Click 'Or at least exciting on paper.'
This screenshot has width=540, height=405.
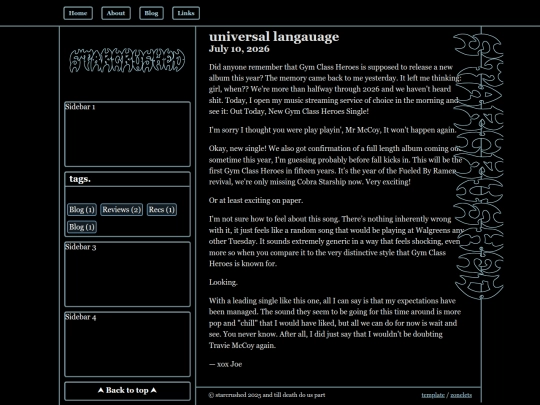tap(256, 200)
